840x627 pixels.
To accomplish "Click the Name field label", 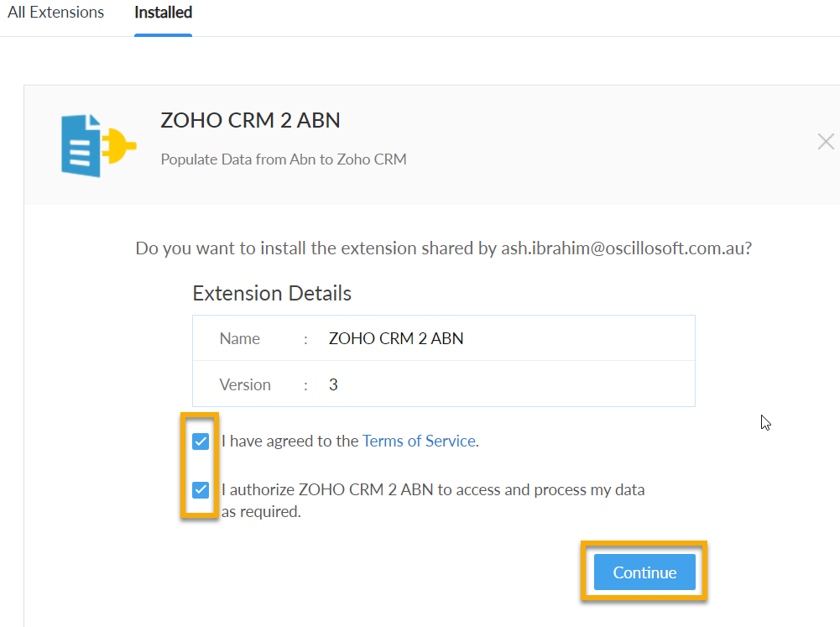I will click(239, 338).
